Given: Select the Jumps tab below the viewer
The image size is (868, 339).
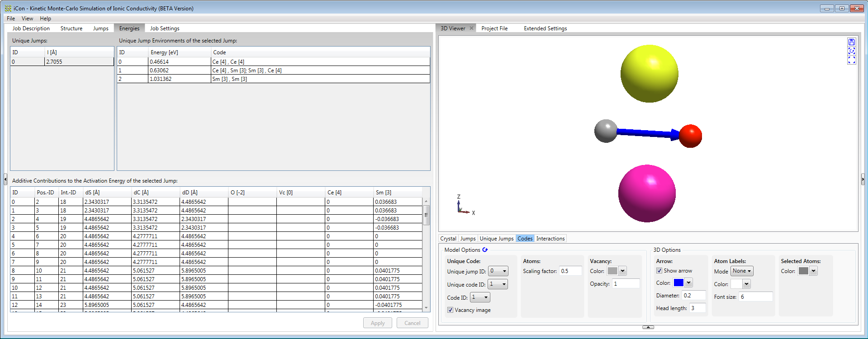Looking at the screenshot, I should (468, 239).
